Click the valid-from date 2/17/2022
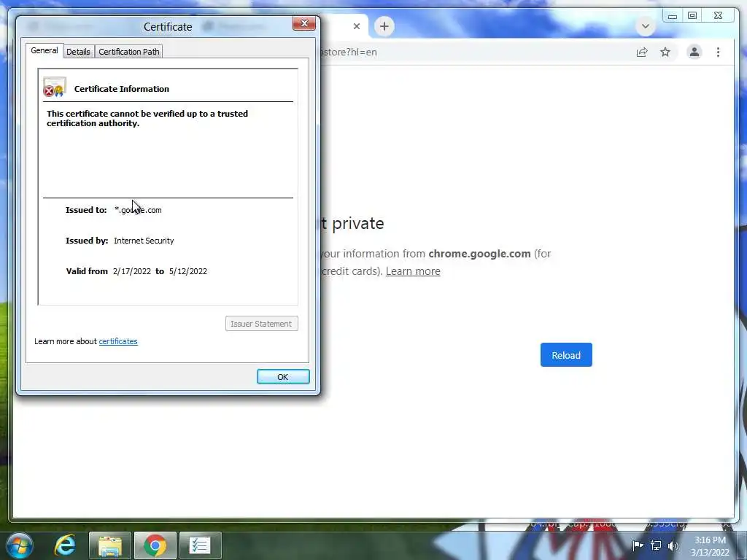The height and width of the screenshot is (560, 747). (x=132, y=271)
